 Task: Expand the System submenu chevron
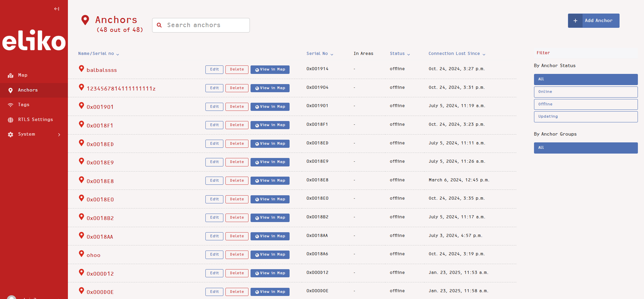[x=59, y=135]
